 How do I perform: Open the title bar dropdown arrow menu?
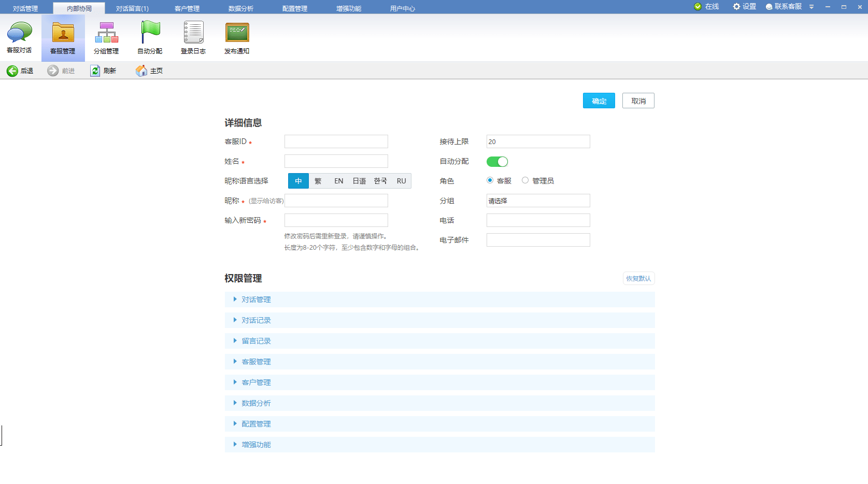(812, 7)
